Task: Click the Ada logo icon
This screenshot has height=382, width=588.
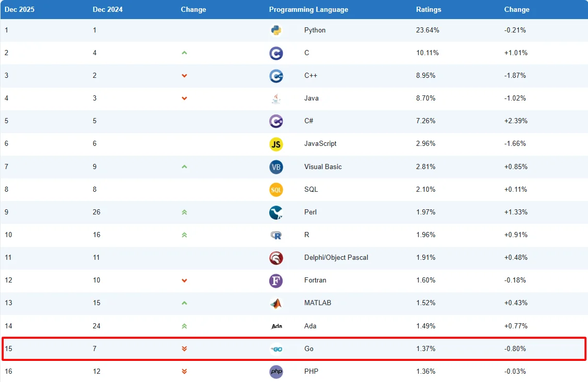Action: 276,326
